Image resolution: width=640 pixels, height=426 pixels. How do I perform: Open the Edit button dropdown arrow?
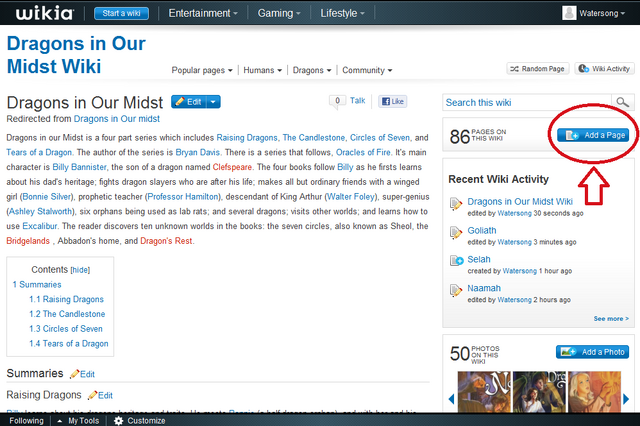point(213,102)
